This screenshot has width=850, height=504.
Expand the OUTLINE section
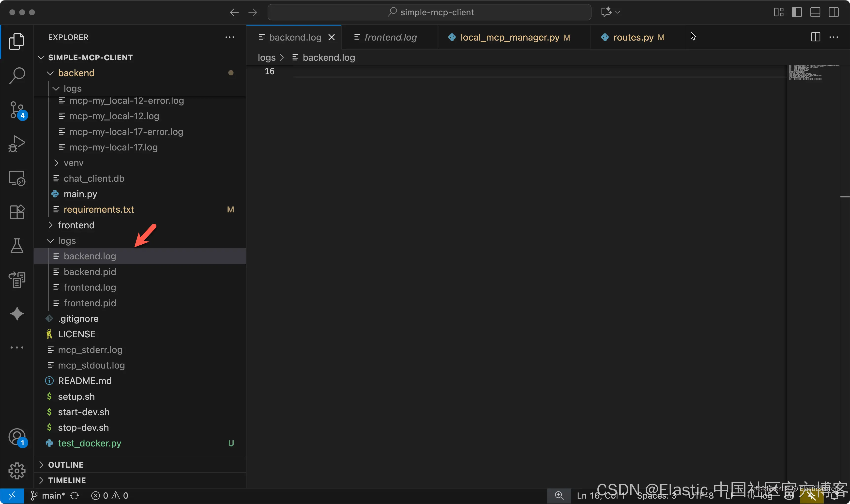(66, 465)
